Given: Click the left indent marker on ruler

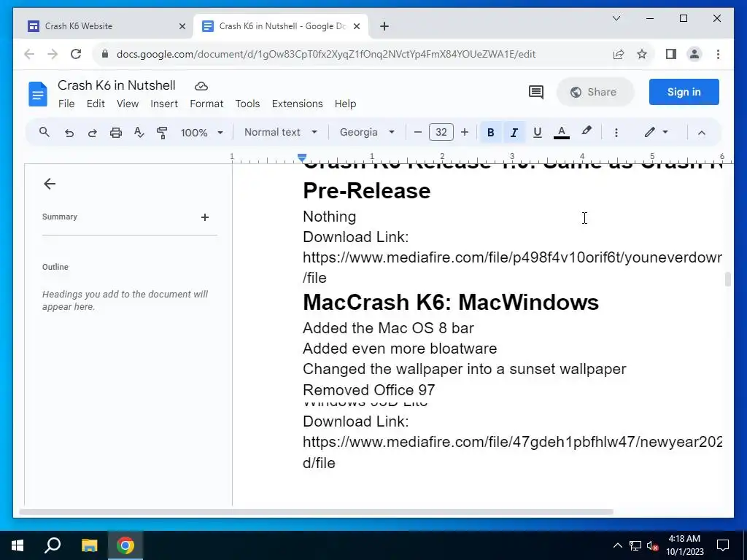Looking at the screenshot, I should click(301, 157).
